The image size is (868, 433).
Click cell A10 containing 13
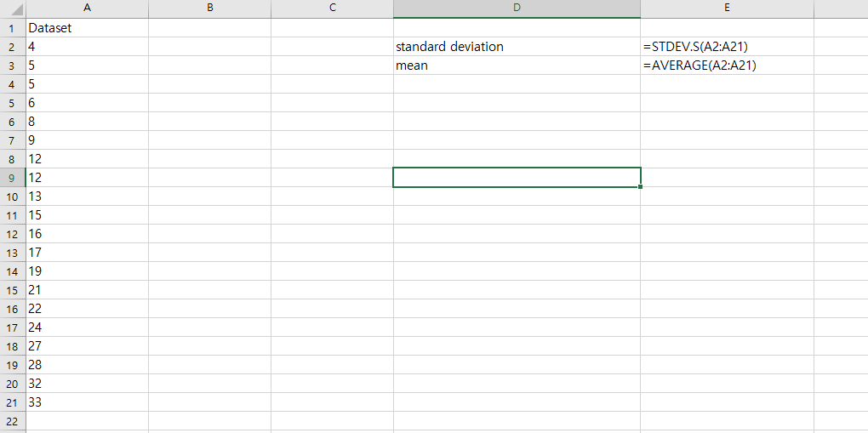[x=87, y=196]
